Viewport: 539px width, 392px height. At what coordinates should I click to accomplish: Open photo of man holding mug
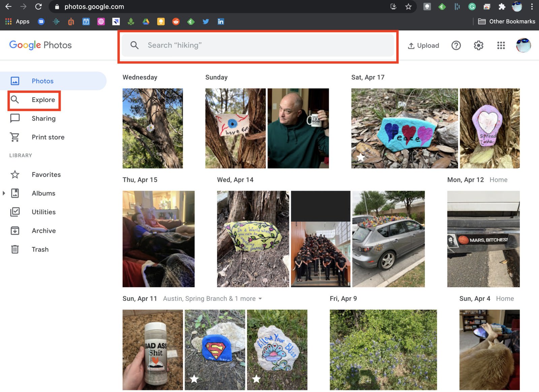298,128
